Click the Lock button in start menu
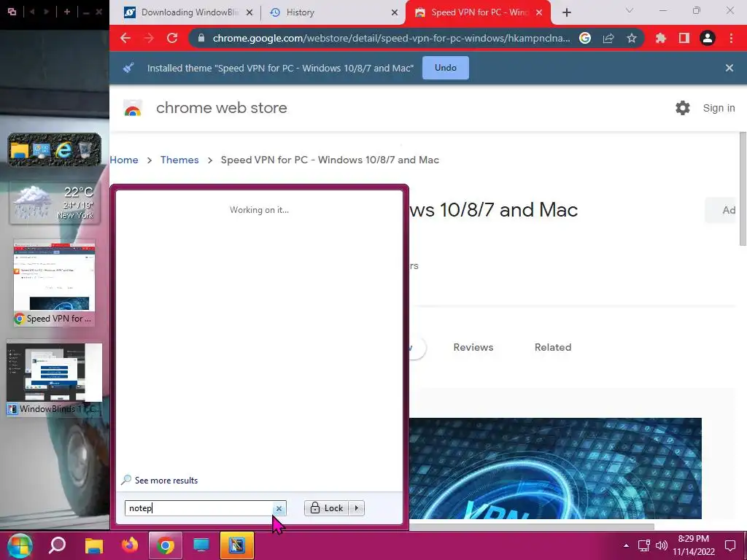747x560 pixels. [327, 508]
